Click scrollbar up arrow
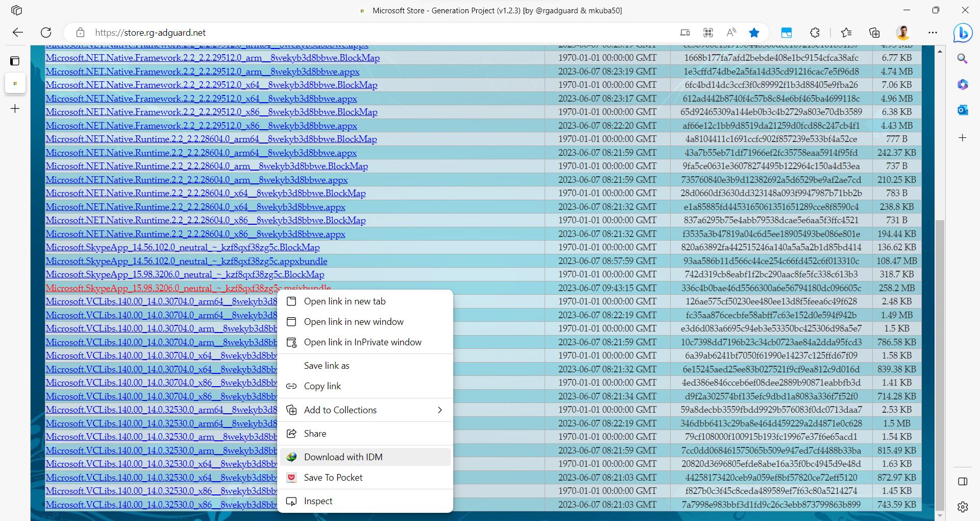 [x=940, y=51]
